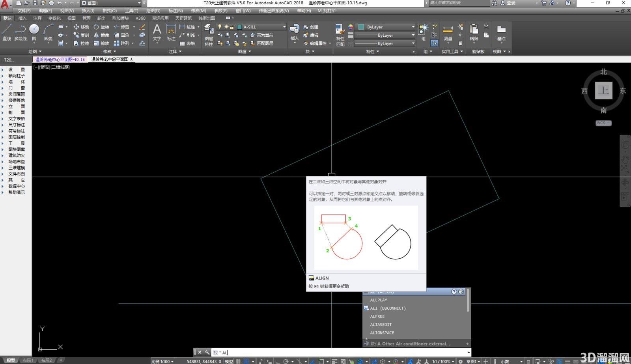The width and height of the screenshot is (631, 364).
Task: Toggle layer freeze sun icon
Action: (x=226, y=27)
